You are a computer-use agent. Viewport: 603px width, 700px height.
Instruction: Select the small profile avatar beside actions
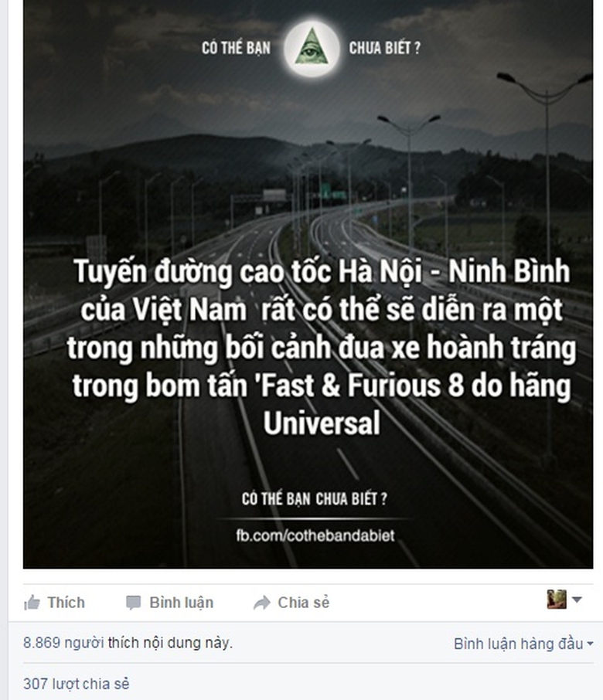[x=557, y=599]
